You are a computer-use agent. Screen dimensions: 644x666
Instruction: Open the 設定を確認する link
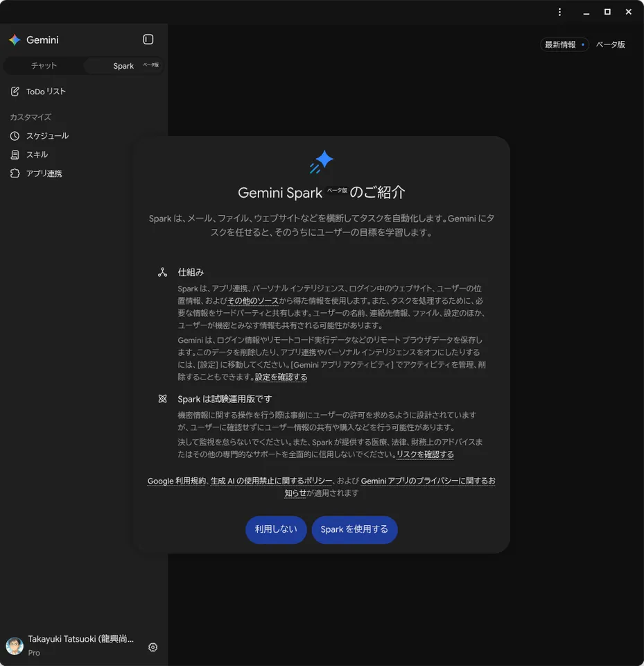pyautogui.click(x=281, y=377)
